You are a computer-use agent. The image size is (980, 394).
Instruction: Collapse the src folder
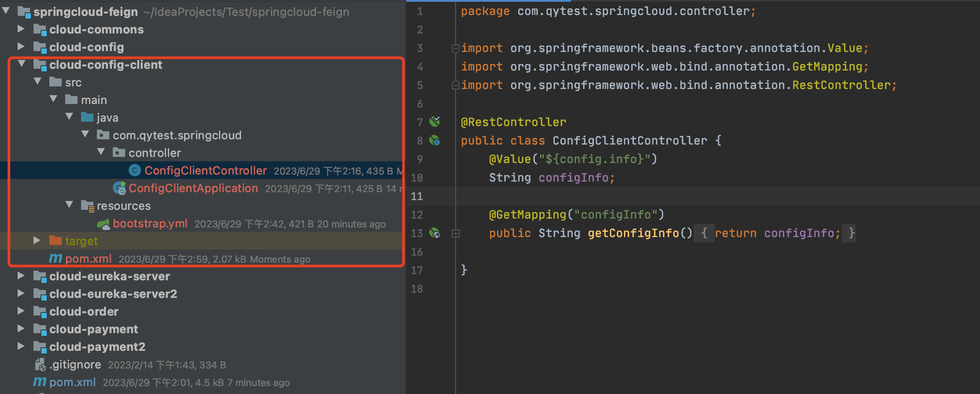[x=37, y=82]
